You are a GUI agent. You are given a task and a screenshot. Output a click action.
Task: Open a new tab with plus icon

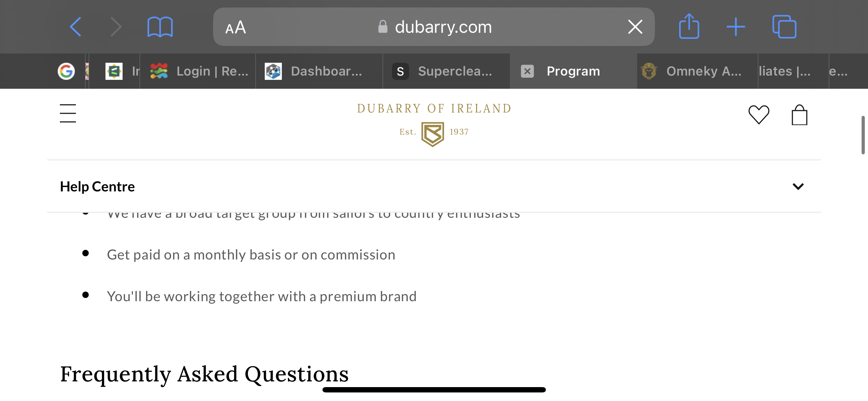pyautogui.click(x=736, y=27)
